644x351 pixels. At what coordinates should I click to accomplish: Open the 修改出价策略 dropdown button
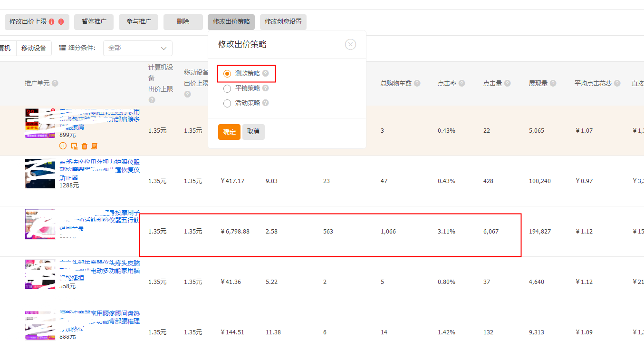pos(231,22)
